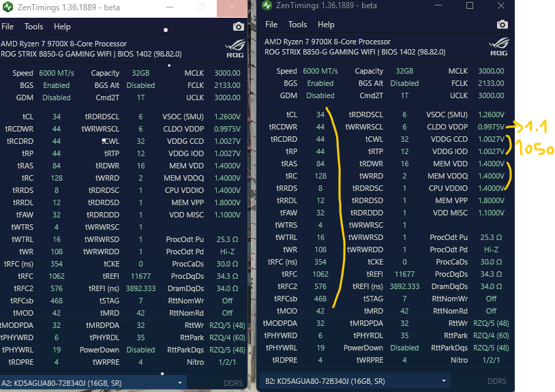Viewport: 555px width, 392px height.
Task: Click MEM VDDQ 1.4000V in right window
Action: 492,176
